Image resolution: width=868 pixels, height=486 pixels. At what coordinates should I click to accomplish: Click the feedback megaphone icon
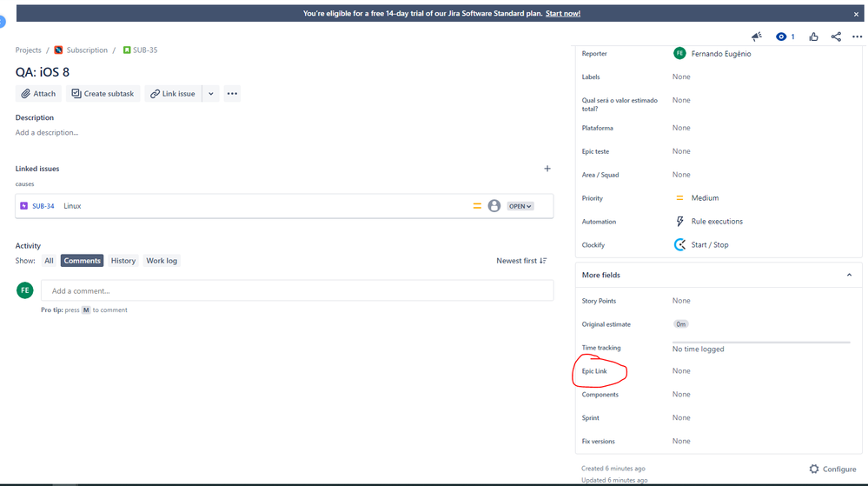click(x=756, y=37)
